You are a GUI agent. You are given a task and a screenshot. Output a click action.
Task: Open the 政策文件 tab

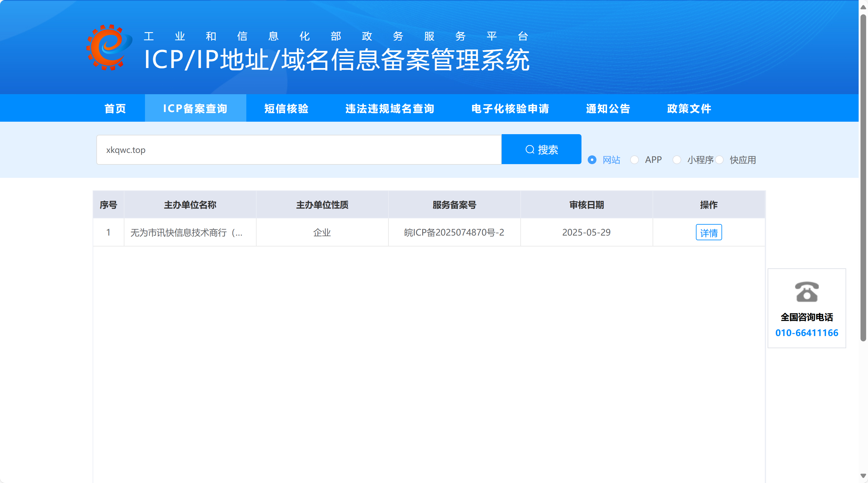click(x=689, y=109)
